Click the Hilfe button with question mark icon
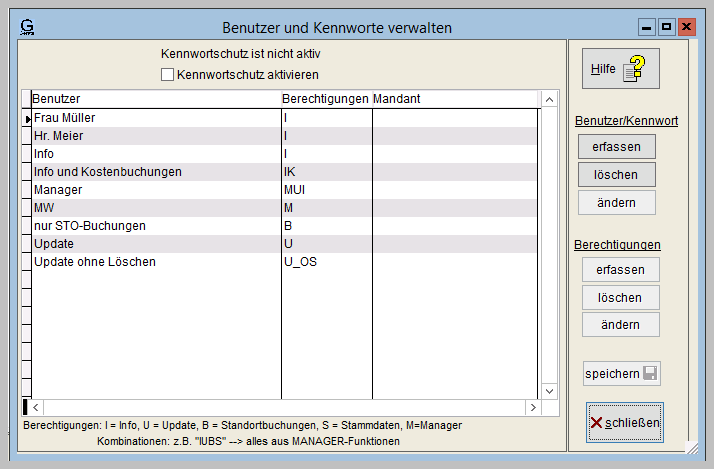This screenshot has width=714, height=469. point(620,69)
